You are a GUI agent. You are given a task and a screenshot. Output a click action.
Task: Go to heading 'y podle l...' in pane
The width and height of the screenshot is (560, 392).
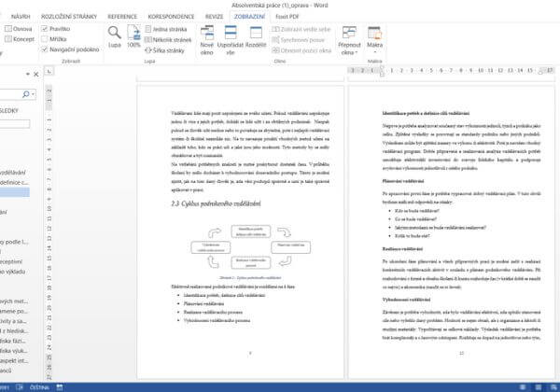point(14,242)
